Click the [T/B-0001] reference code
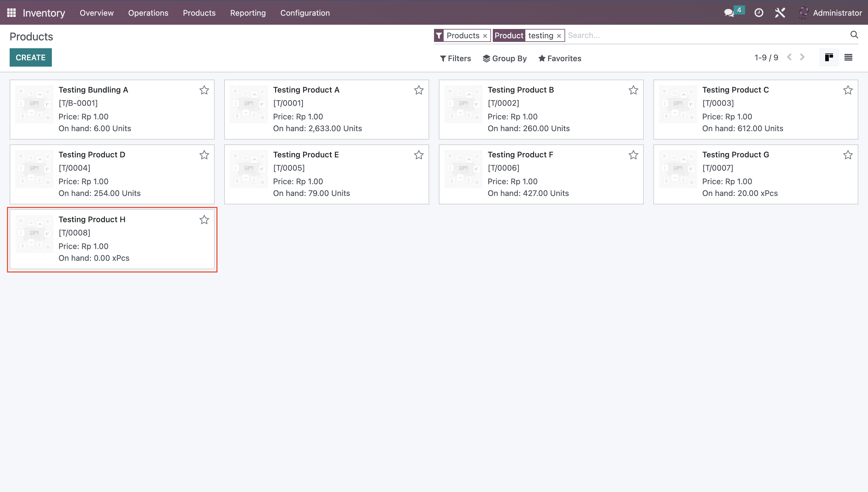The height and width of the screenshot is (492, 868). coord(78,103)
